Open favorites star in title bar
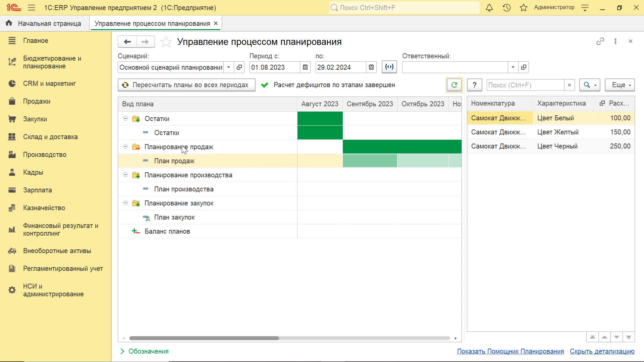The width and height of the screenshot is (644, 362). tap(523, 7)
